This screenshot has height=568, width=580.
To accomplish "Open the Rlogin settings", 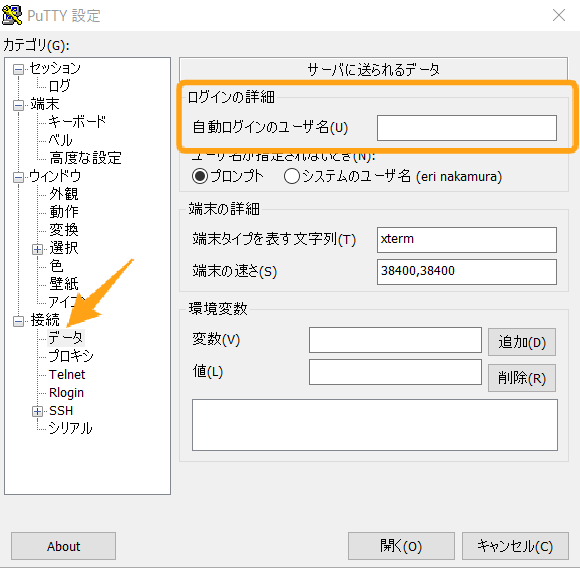I will (66, 392).
